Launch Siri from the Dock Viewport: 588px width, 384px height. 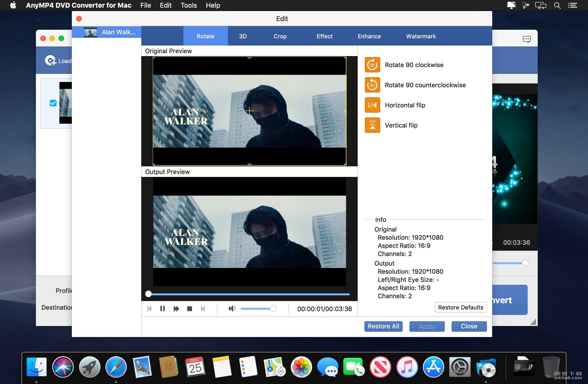pos(63,367)
